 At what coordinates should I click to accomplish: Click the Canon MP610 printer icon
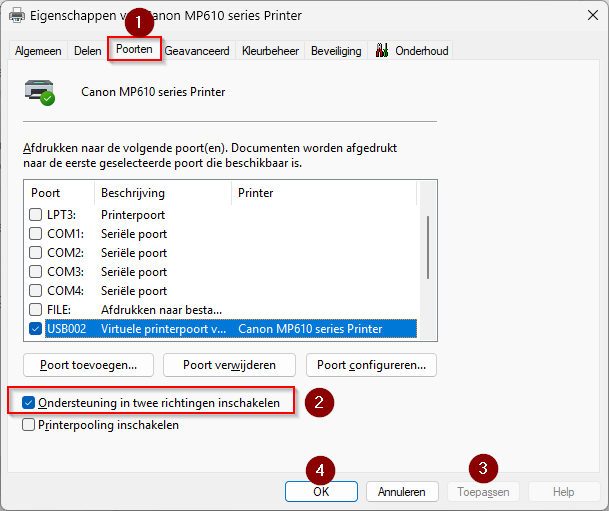[x=40, y=92]
